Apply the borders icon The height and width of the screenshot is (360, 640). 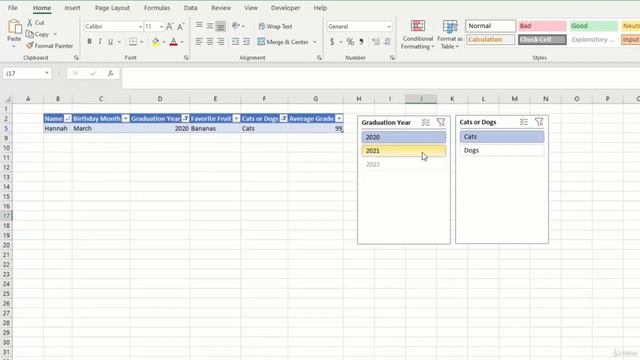(x=133, y=42)
